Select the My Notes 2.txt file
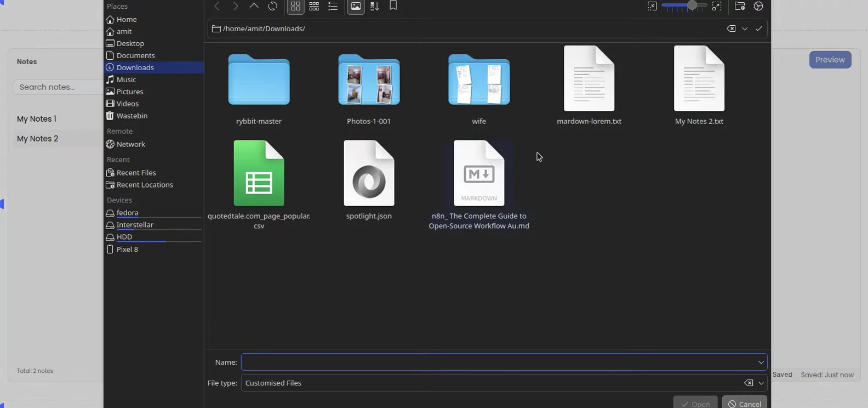Viewport: 868px width, 408px height. coord(699,87)
